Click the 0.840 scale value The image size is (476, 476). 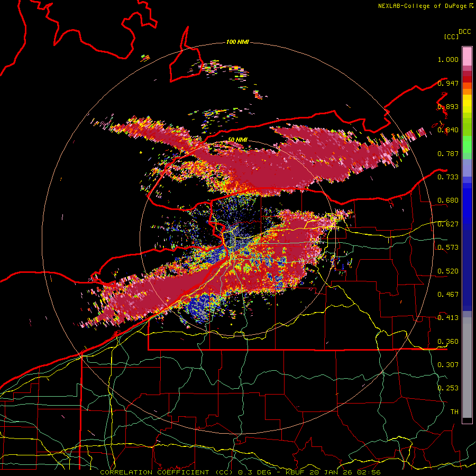[448, 130]
